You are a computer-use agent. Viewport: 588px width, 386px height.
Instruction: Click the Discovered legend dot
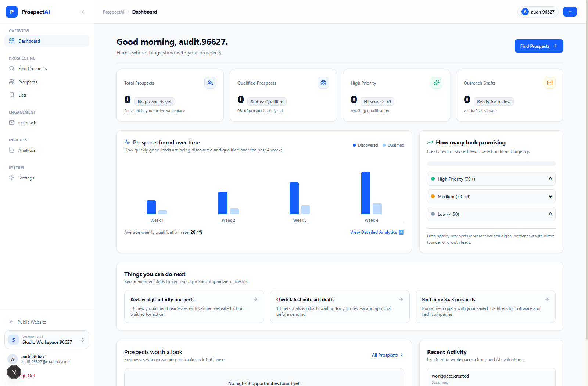pyautogui.click(x=354, y=145)
